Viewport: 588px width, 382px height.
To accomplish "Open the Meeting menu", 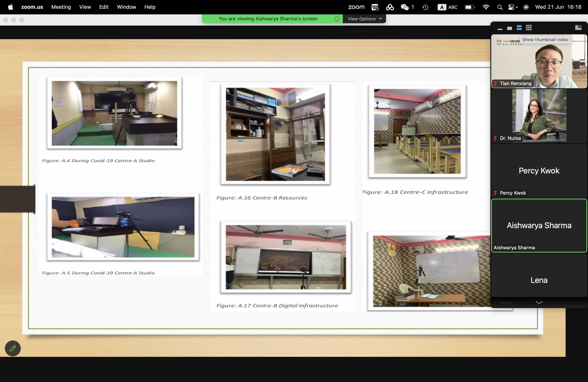I will pos(61,7).
